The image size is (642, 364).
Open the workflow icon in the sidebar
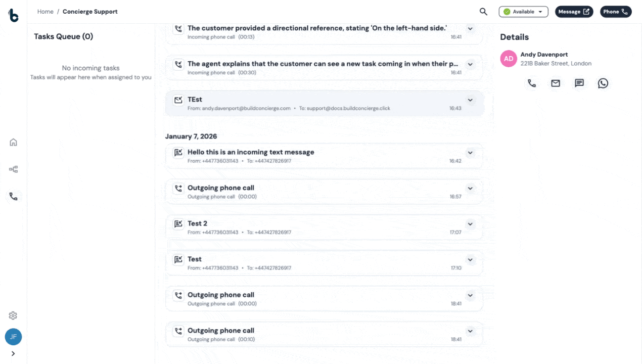coord(14,169)
